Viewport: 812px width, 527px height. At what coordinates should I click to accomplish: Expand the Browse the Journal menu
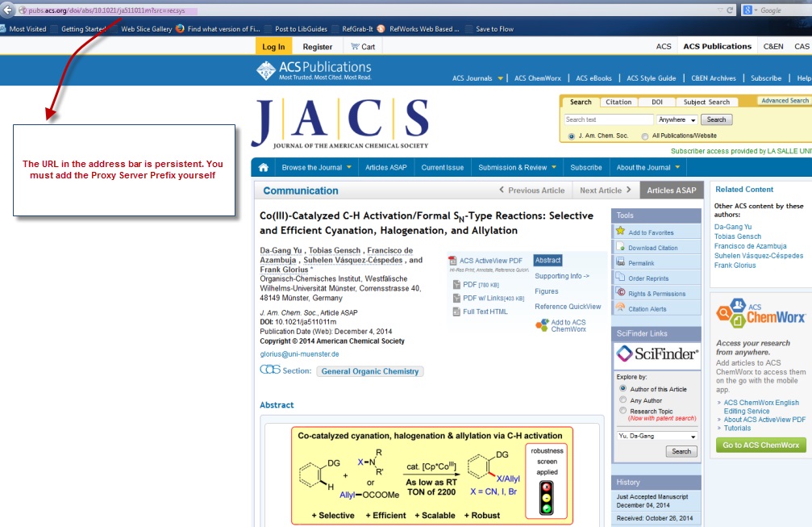pyautogui.click(x=316, y=167)
